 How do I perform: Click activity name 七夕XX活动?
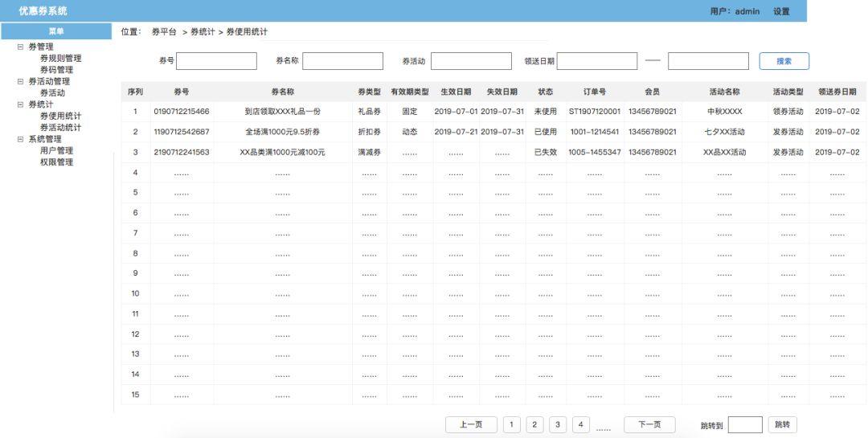725,132
